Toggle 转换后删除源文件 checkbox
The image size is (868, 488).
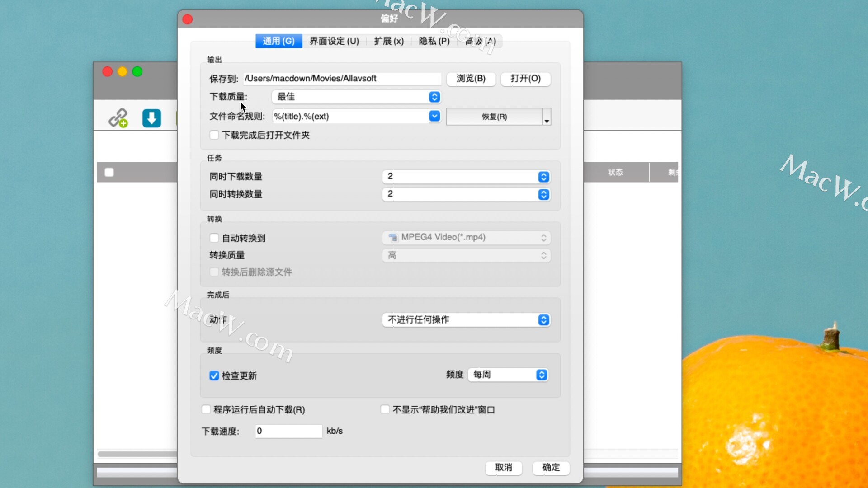(x=214, y=272)
